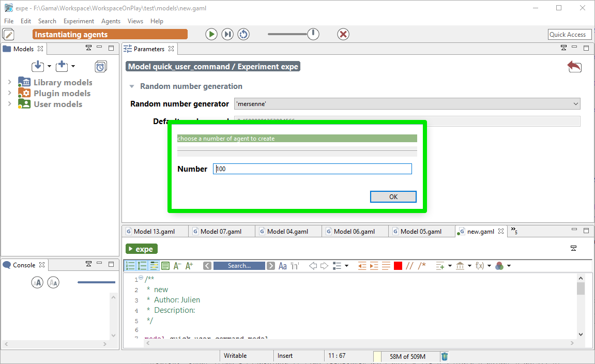Switch to Model 05.gaml tab
This screenshot has height=364, width=595.
(x=422, y=231)
